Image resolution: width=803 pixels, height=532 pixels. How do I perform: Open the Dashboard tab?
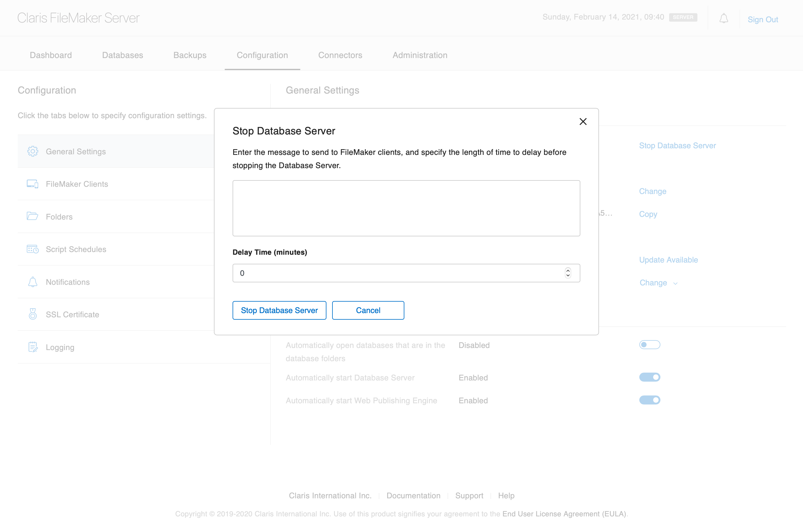pyautogui.click(x=51, y=55)
